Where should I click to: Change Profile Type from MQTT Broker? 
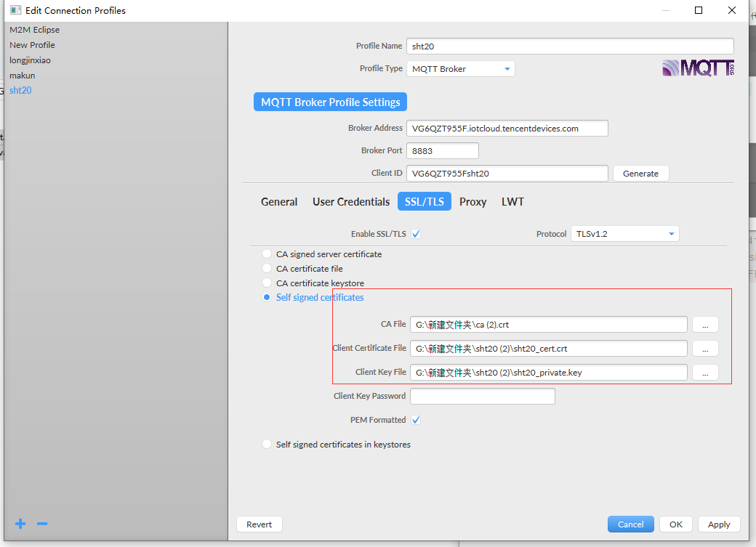point(462,68)
